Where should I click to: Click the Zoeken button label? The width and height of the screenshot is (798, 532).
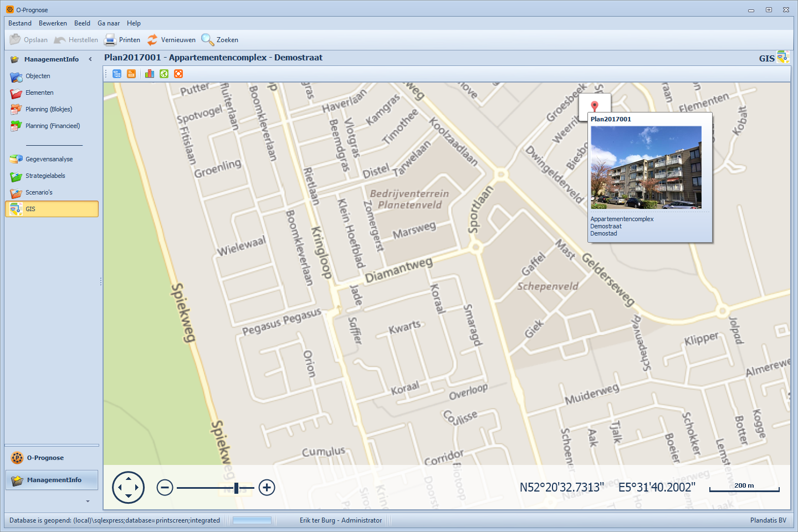(227, 40)
